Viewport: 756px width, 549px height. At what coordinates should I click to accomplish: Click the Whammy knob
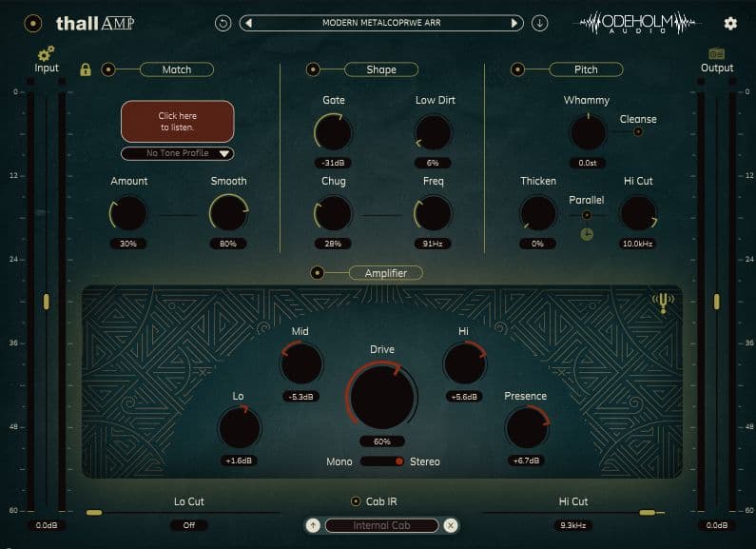[x=588, y=132]
